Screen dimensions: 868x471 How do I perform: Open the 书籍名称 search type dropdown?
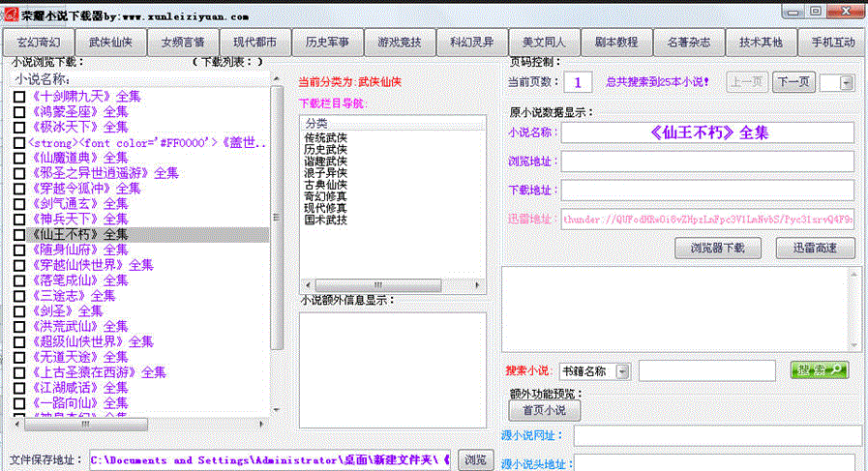pyautogui.click(x=621, y=370)
